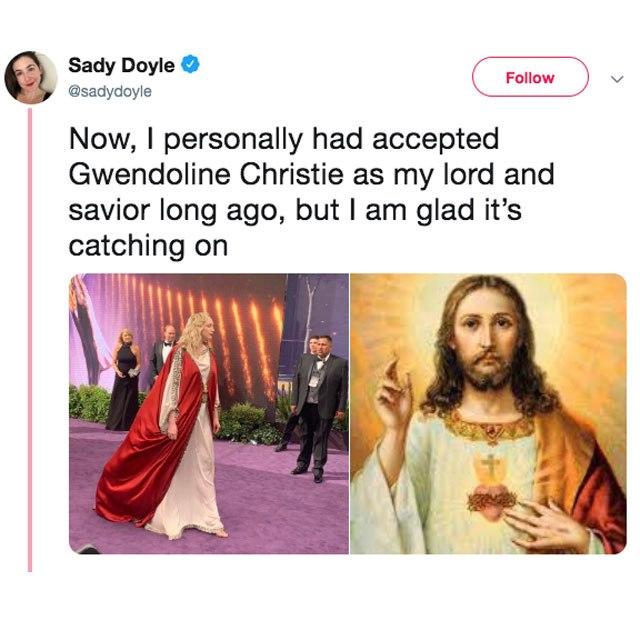
Task: Open the @sadydoyle handle link
Action: click(x=110, y=91)
